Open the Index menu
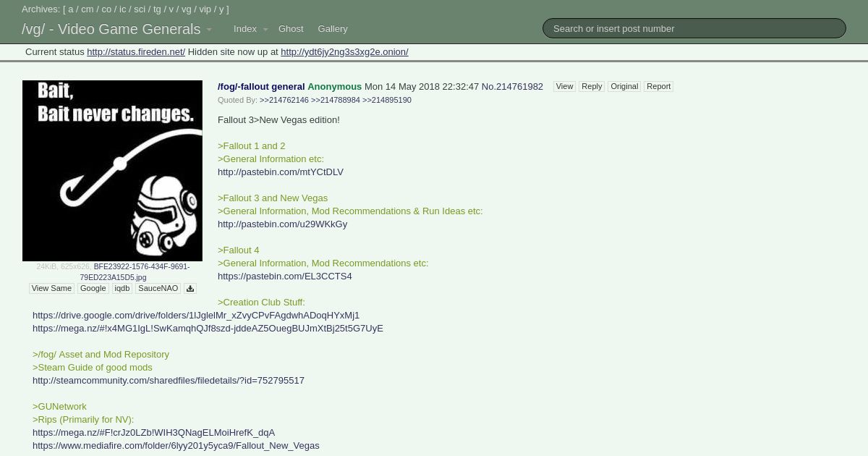Viewport: 868px width, 456px height. (x=245, y=29)
